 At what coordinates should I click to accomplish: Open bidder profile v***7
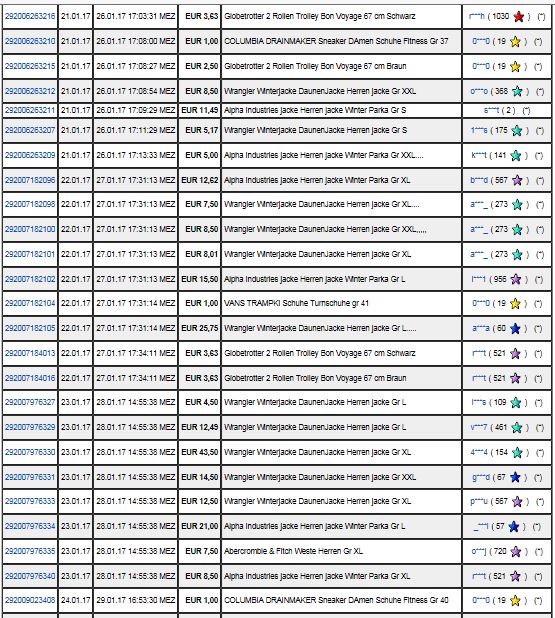tap(479, 427)
